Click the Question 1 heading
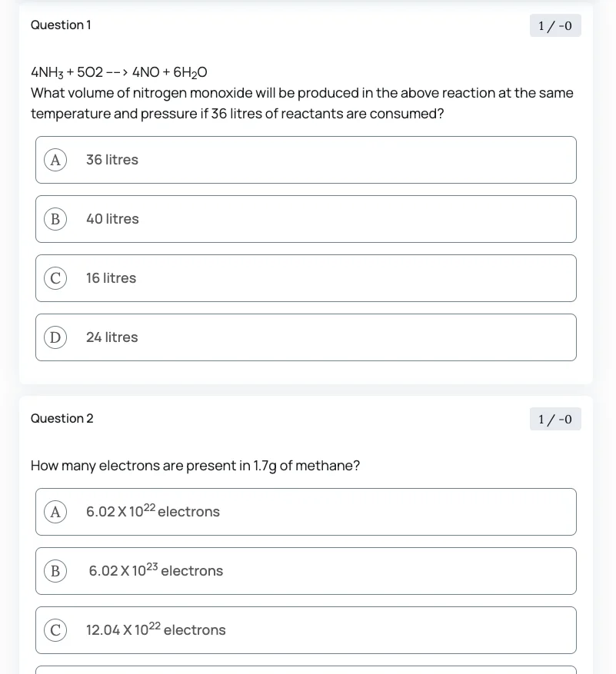 coord(61,25)
